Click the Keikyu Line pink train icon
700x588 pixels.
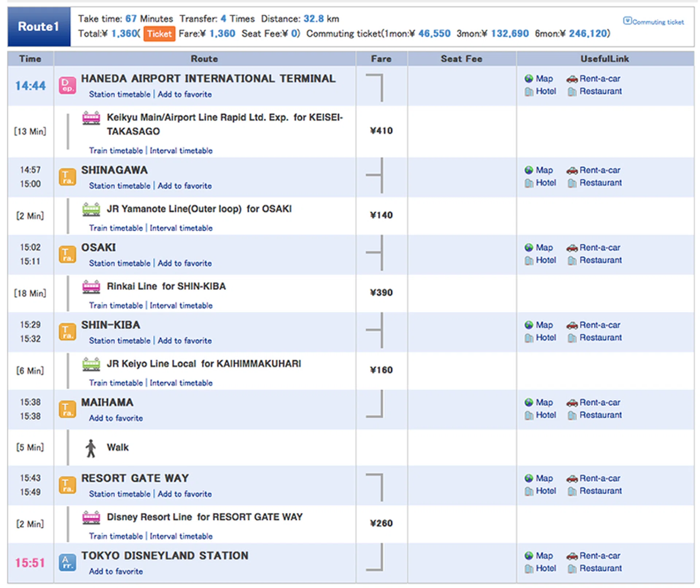pos(91,118)
